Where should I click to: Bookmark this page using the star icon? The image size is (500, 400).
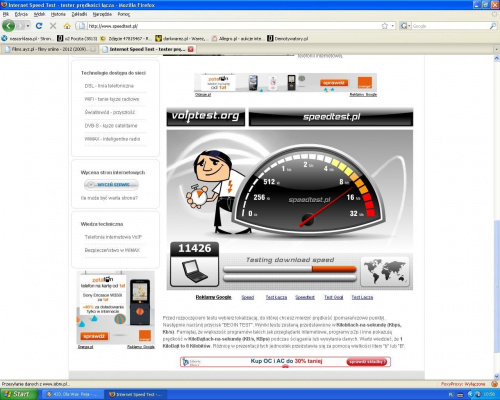coord(385,26)
